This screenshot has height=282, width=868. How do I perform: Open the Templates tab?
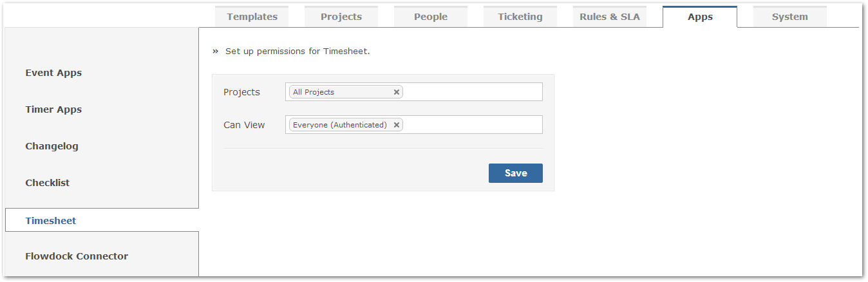click(252, 17)
